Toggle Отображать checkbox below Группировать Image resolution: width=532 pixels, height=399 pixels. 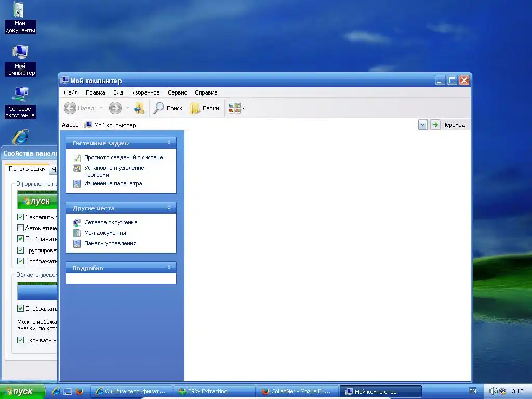(x=20, y=261)
